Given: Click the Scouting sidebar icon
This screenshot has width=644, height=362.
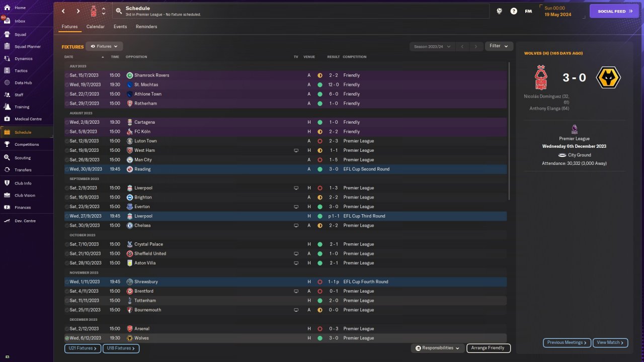Looking at the screenshot, I should 7,158.
